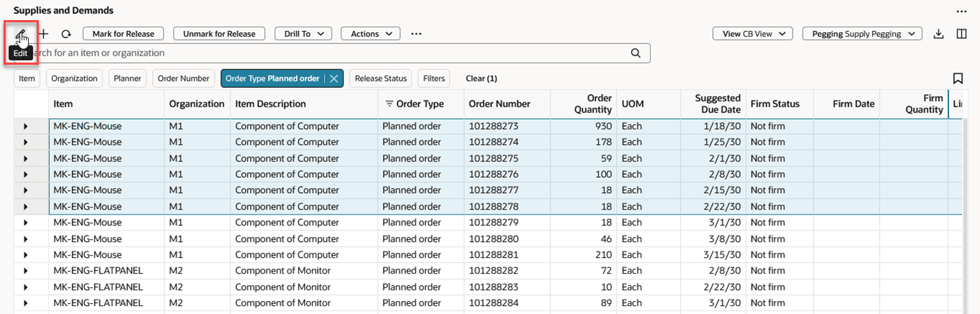Open the Actions dropdown menu
Screen dimensions: 980x314
tap(370, 34)
